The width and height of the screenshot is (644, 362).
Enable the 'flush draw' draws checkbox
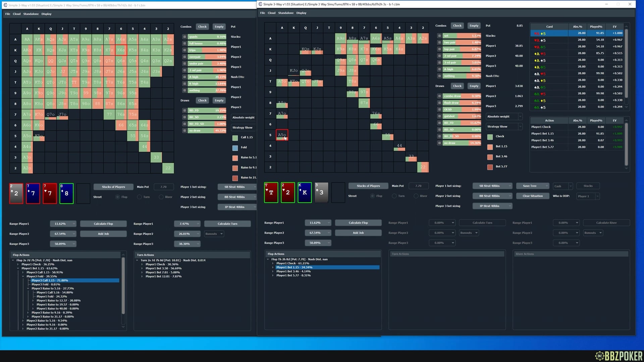[439, 103]
